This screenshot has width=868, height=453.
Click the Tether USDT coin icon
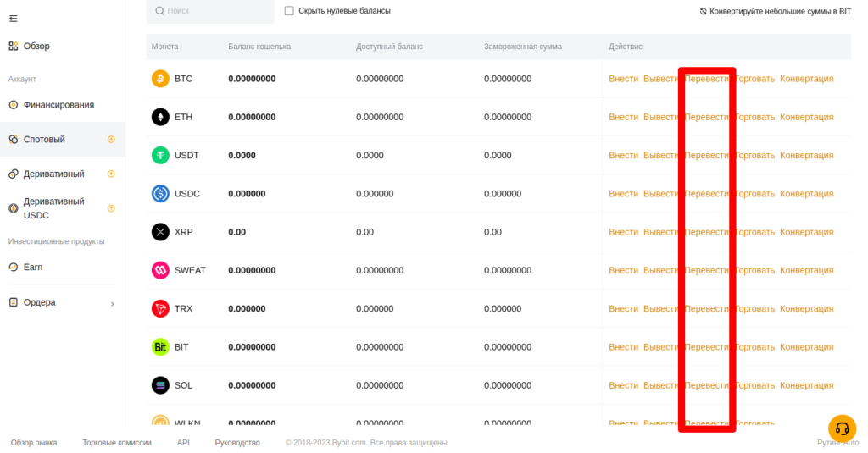pos(160,156)
